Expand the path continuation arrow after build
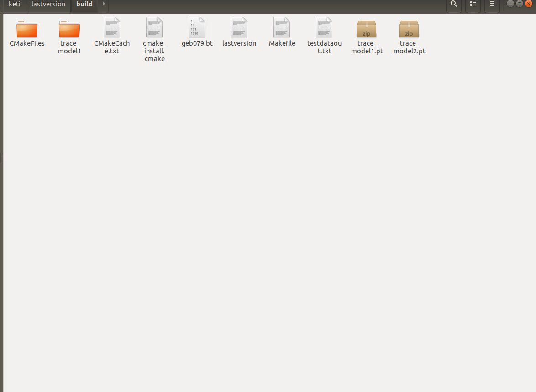 103,4
